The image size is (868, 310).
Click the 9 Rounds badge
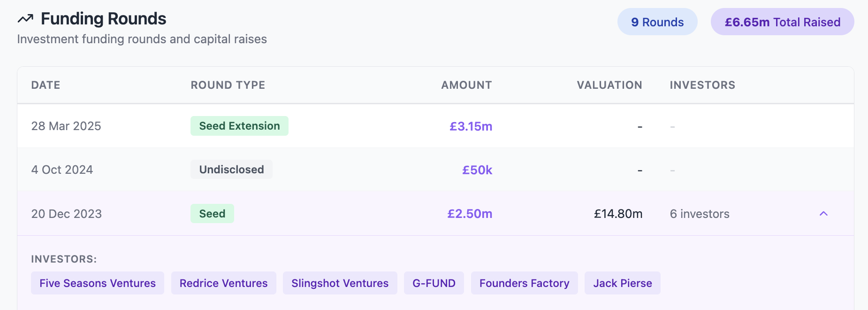[657, 22]
